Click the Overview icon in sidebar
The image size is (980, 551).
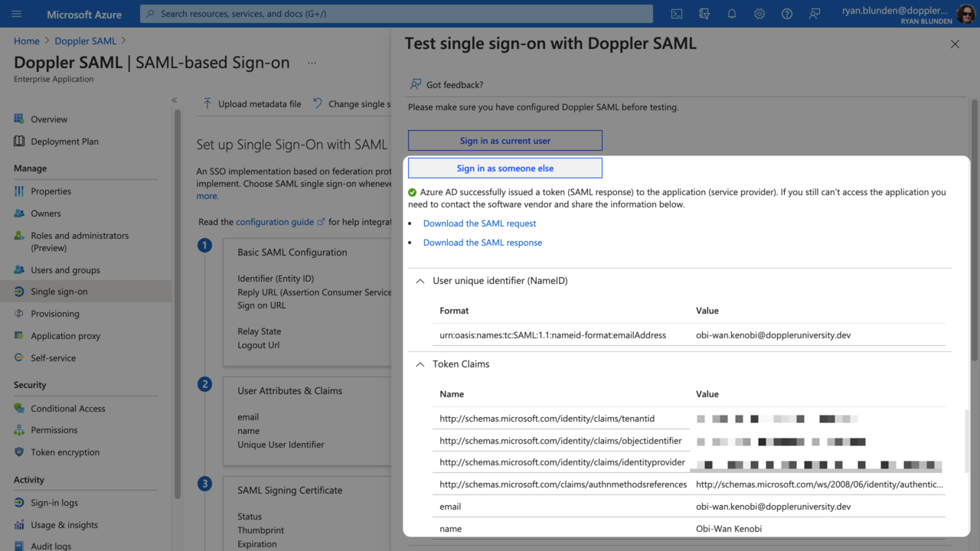point(19,119)
